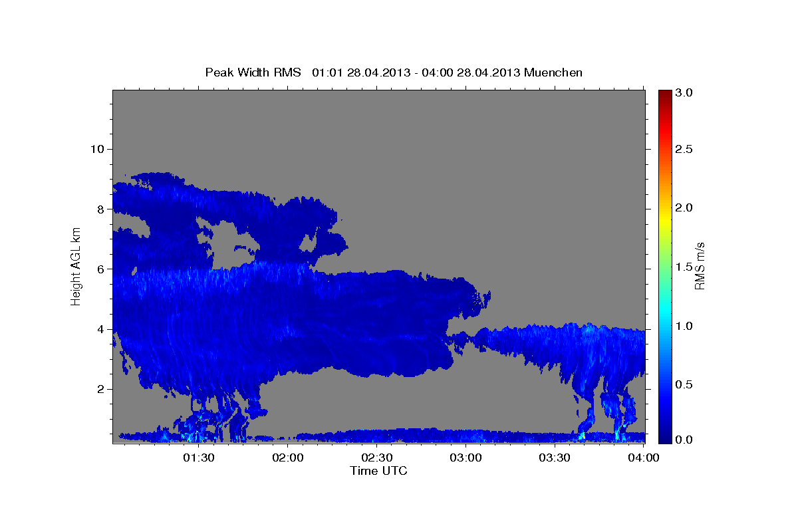
Task: Click the plot title "Peak Width RMS"
Action: [253, 72]
